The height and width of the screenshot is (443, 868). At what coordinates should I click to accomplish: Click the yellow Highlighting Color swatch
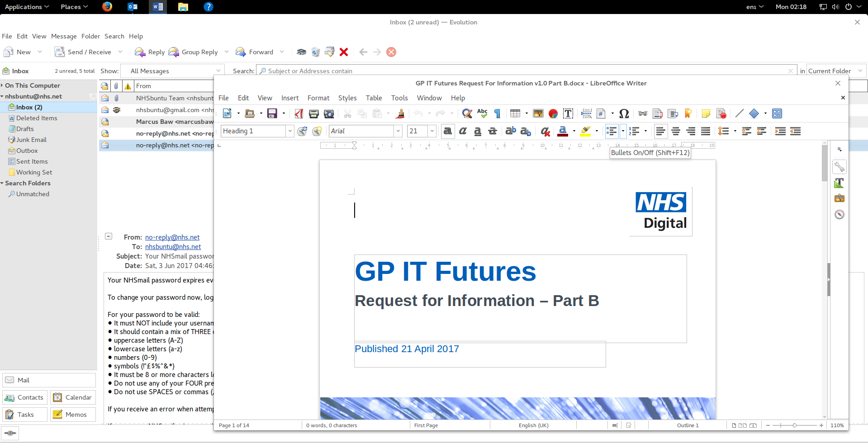coord(586,131)
